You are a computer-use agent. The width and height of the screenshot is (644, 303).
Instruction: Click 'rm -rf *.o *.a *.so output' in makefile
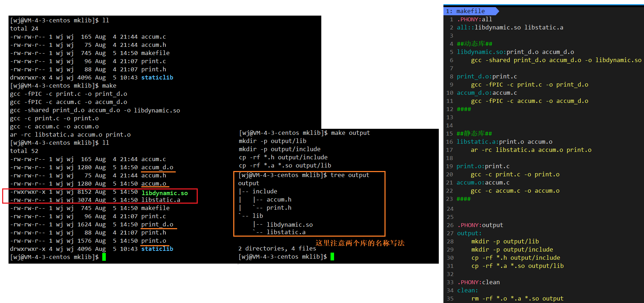click(x=517, y=298)
